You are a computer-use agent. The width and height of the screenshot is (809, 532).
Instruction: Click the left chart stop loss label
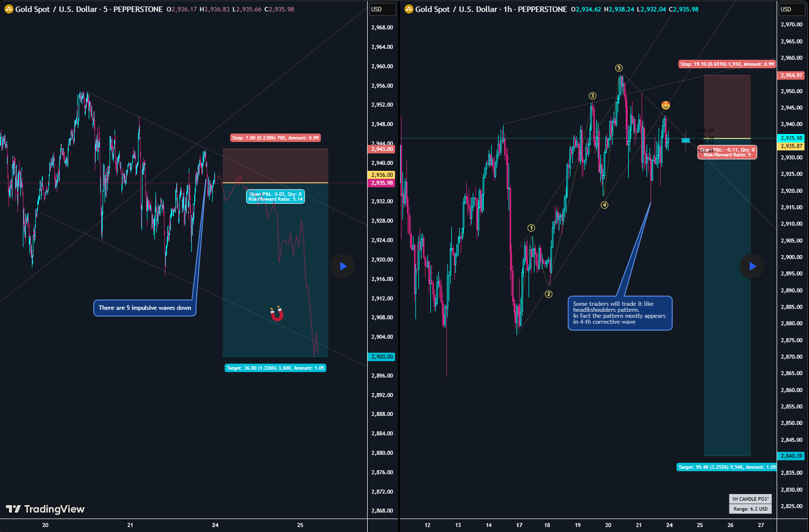pos(275,138)
